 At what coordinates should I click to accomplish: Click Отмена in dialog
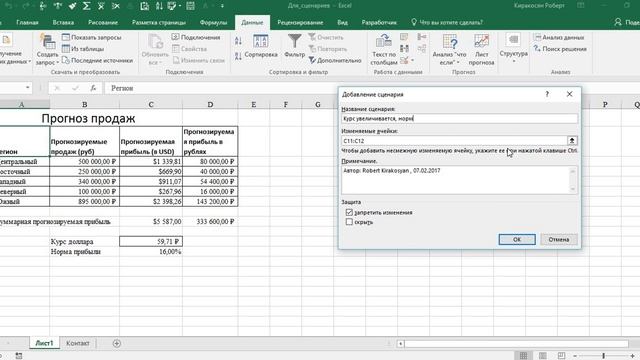pyautogui.click(x=559, y=239)
